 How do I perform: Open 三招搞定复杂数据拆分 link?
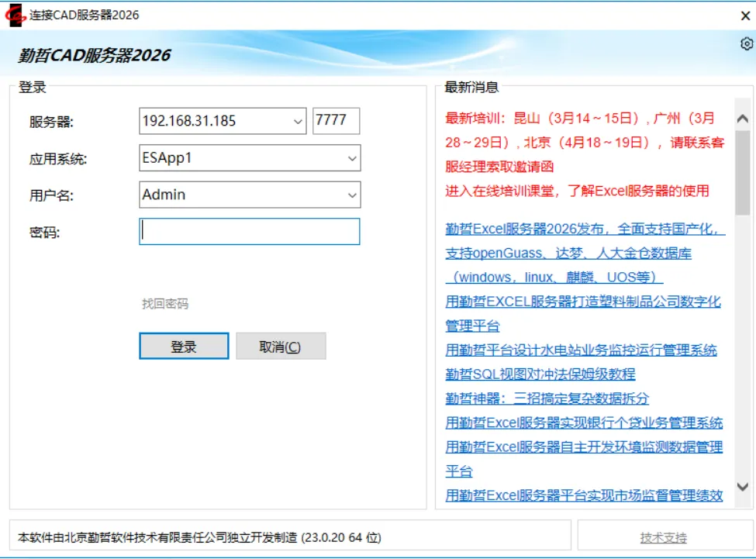pyautogui.click(x=547, y=399)
